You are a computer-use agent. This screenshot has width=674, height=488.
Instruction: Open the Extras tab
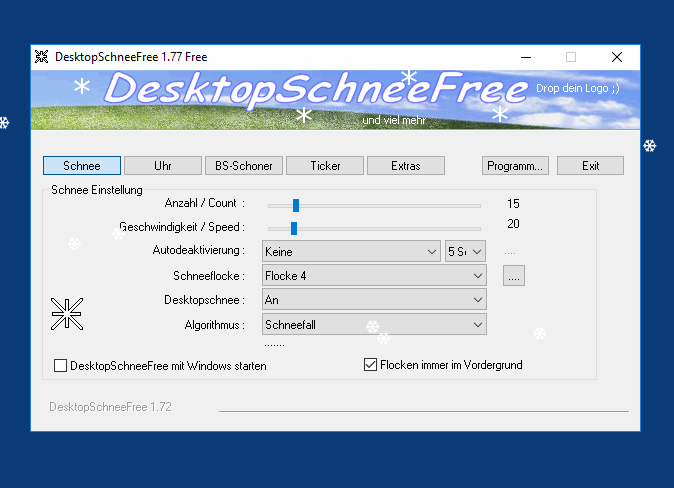click(x=406, y=166)
